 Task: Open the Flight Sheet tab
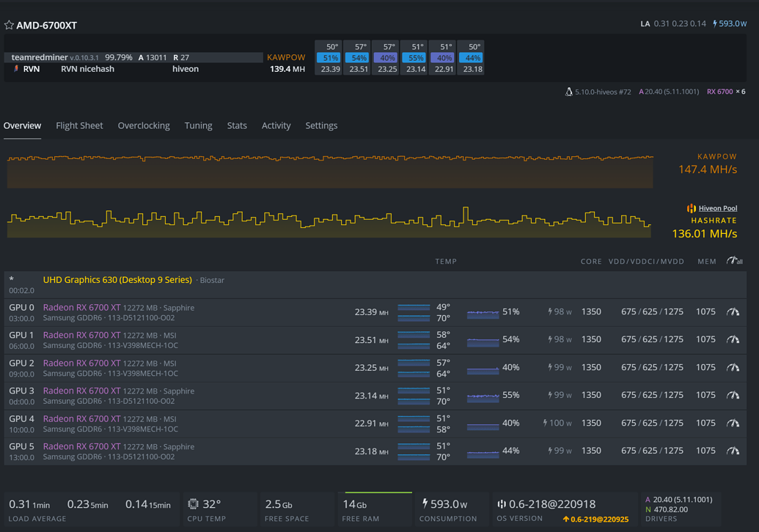[x=79, y=125]
